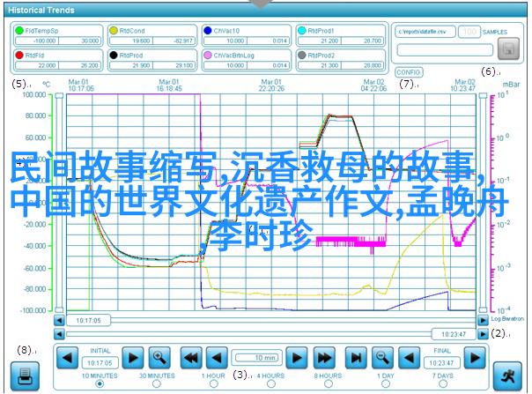This screenshot has height=394, width=532.
Task: Select the 1 DAY radio button
Action: click(x=386, y=383)
